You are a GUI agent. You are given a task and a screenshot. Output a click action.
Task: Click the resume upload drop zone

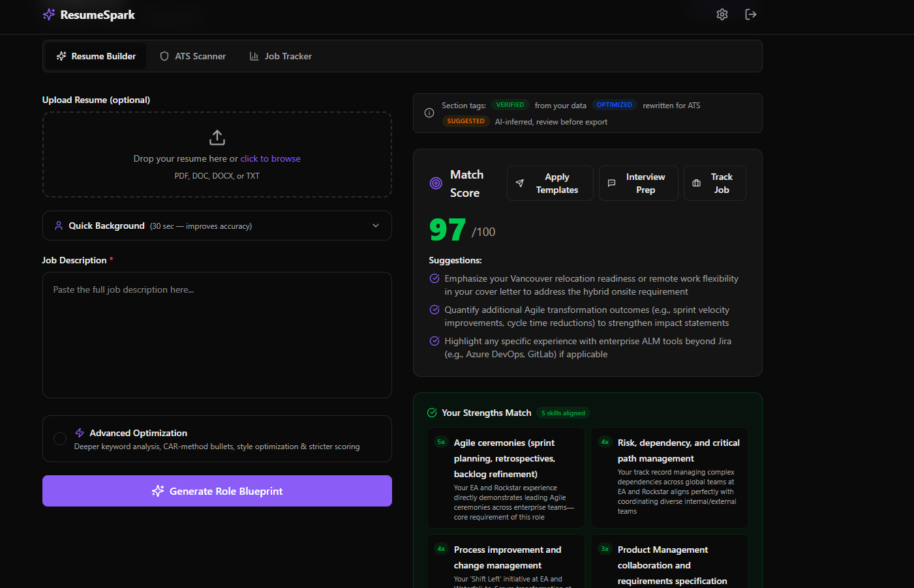point(217,154)
